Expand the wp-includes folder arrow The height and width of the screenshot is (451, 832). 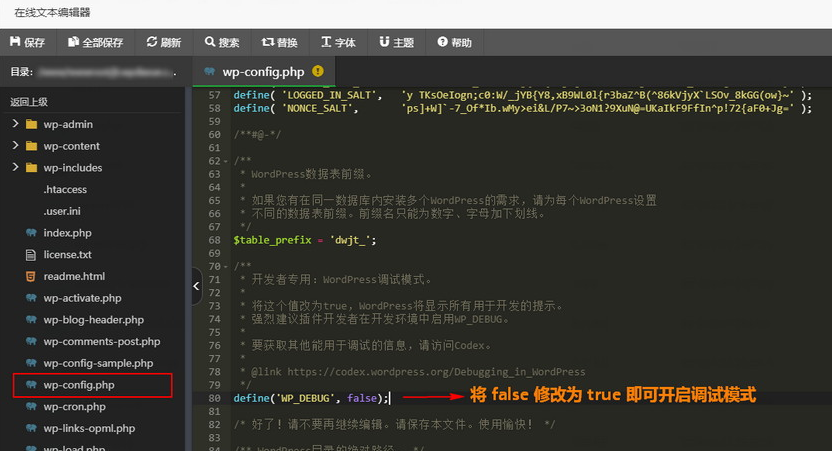click(x=15, y=167)
